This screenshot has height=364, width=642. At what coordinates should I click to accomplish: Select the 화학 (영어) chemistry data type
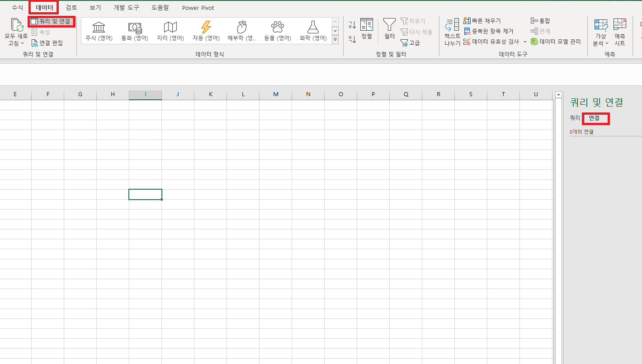(x=313, y=31)
